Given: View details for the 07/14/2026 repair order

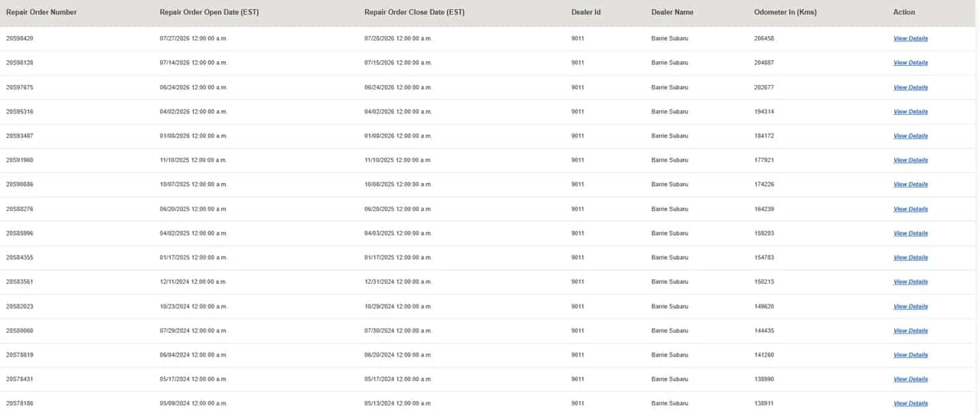Looking at the screenshot, I should point(910,63).
